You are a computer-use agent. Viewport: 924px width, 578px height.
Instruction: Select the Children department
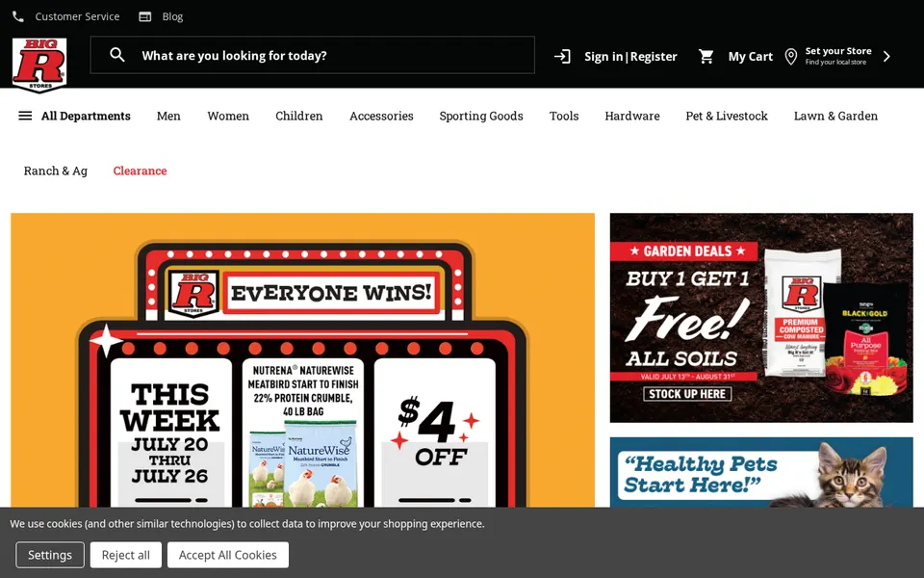(298, 116)
